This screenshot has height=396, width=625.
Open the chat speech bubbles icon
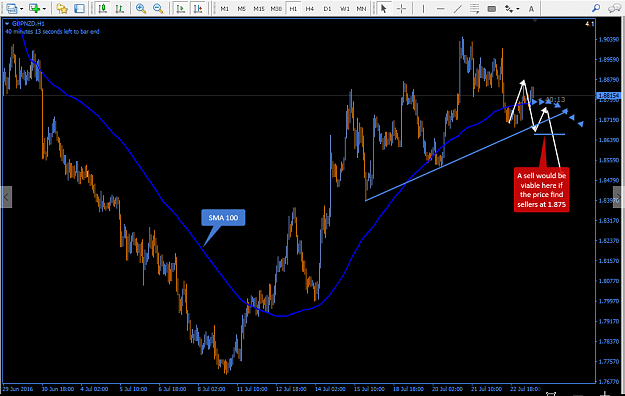click(614, 8)
